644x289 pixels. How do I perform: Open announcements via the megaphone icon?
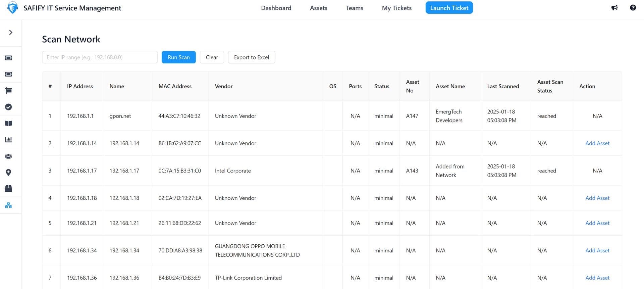pos(614,8)
